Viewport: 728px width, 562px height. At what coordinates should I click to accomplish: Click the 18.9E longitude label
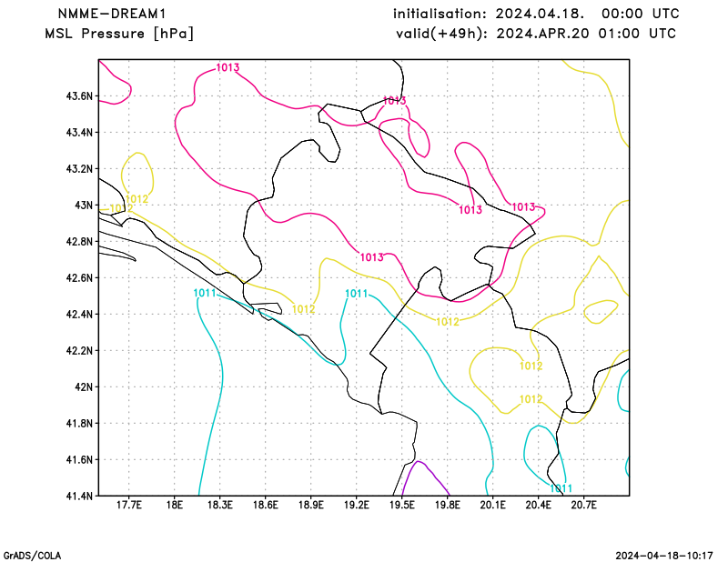tap(311, 505)
